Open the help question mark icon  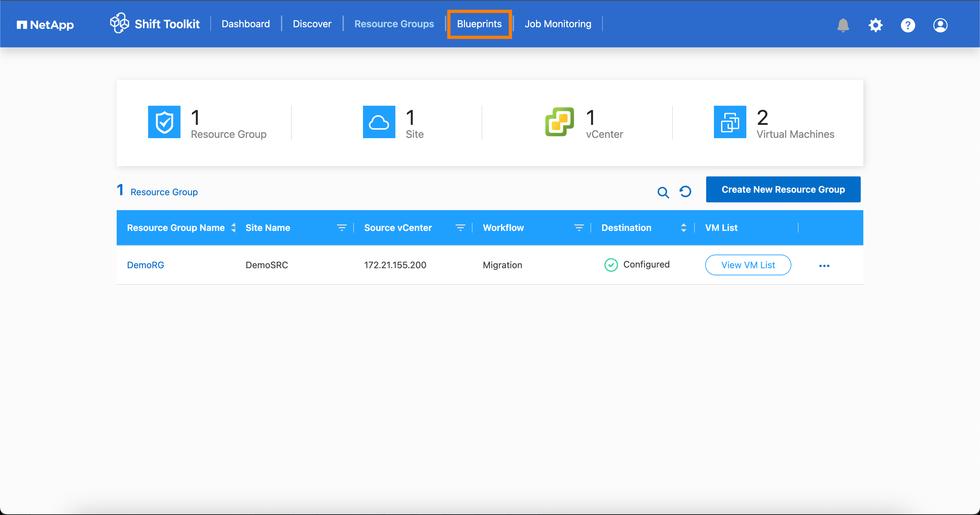[908, 25]
